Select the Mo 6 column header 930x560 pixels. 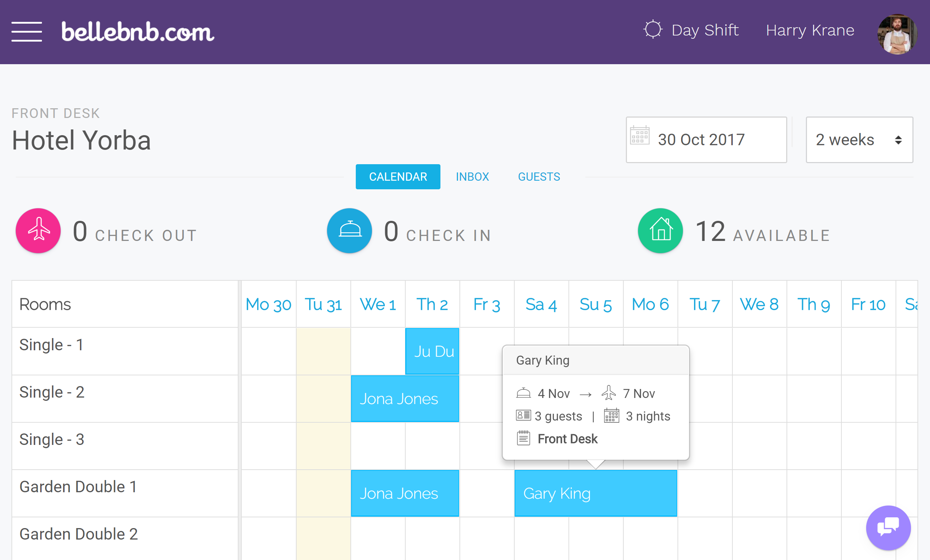pyautogui.click(x=650, y=304)
